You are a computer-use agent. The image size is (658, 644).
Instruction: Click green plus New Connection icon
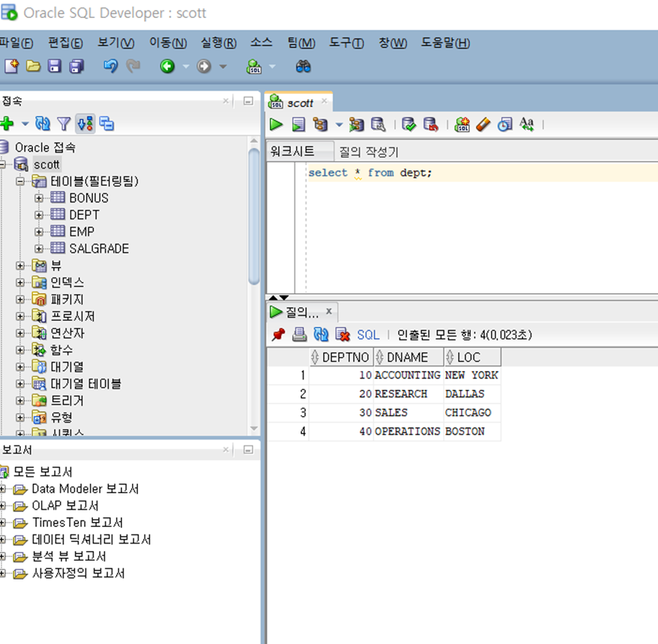7,124
